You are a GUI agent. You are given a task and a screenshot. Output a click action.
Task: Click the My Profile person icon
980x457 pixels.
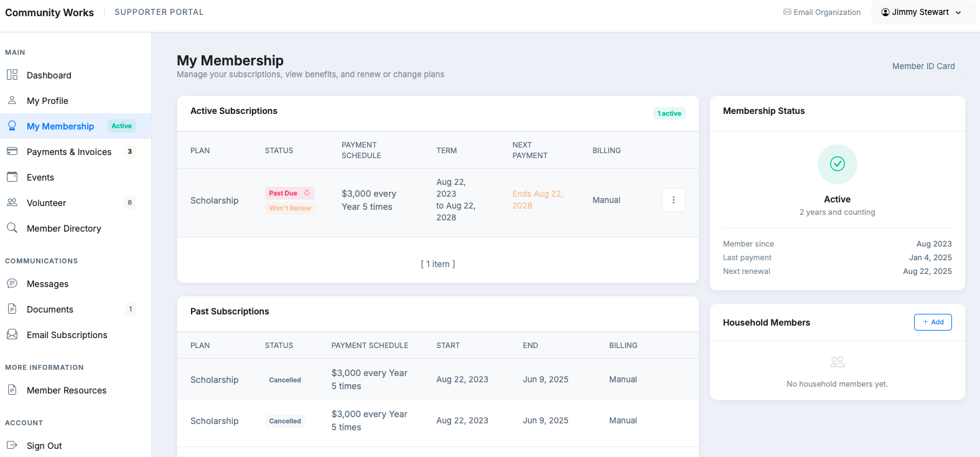pos(12,100)
